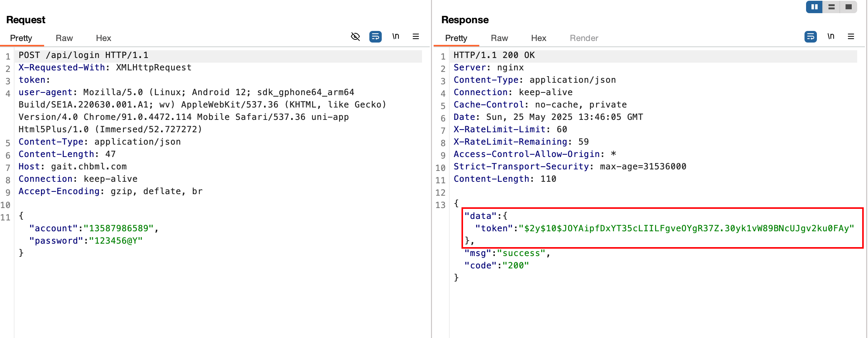Viewport: 868px width, 338px height.
Task: Click the Host gait.chbml.com value
Action: coord(89,167)
